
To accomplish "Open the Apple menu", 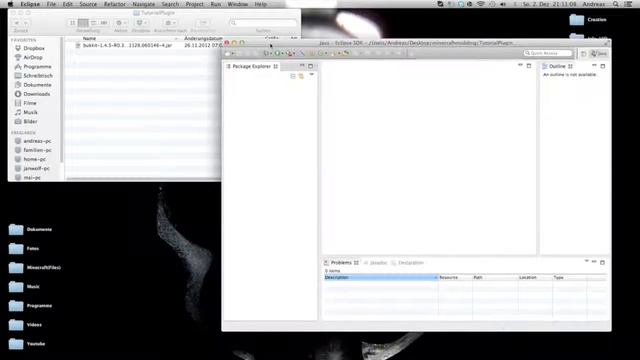I will (x=11, y=4).
